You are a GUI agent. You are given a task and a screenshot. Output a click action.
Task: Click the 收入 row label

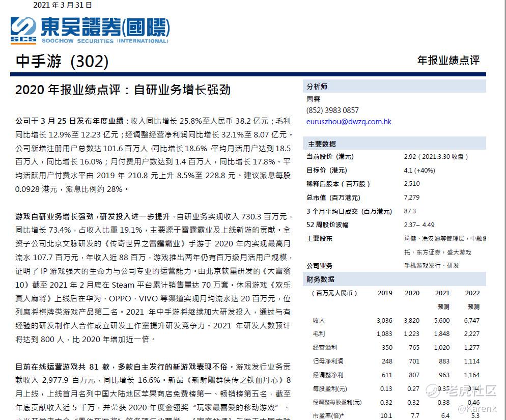pos(319,321)
